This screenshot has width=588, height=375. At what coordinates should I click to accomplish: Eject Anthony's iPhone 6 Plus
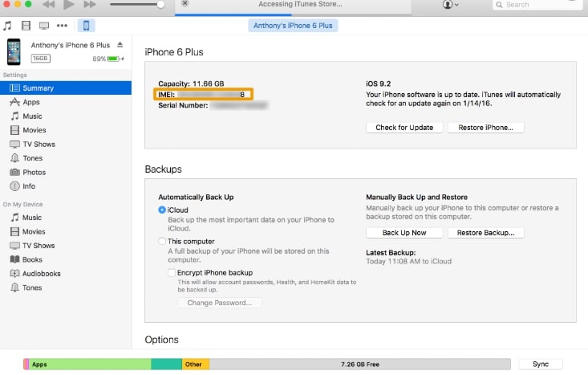tap(120, 45)
